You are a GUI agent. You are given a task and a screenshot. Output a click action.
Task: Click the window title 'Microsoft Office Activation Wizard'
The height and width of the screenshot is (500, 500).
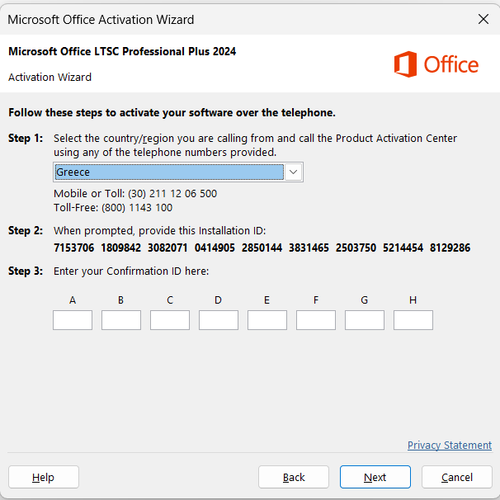click(x=101, y=20)
